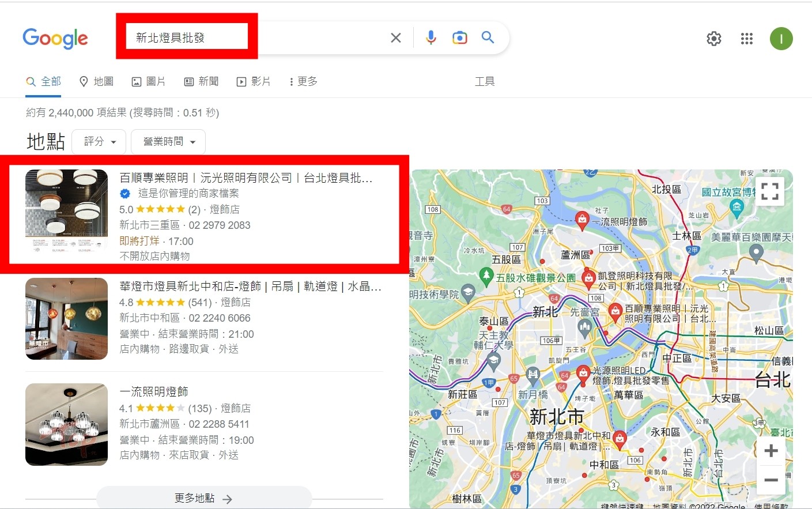Switch to the 影片 tab
The width and height of the screenshot is (812, 509).
tap(254, 81)
